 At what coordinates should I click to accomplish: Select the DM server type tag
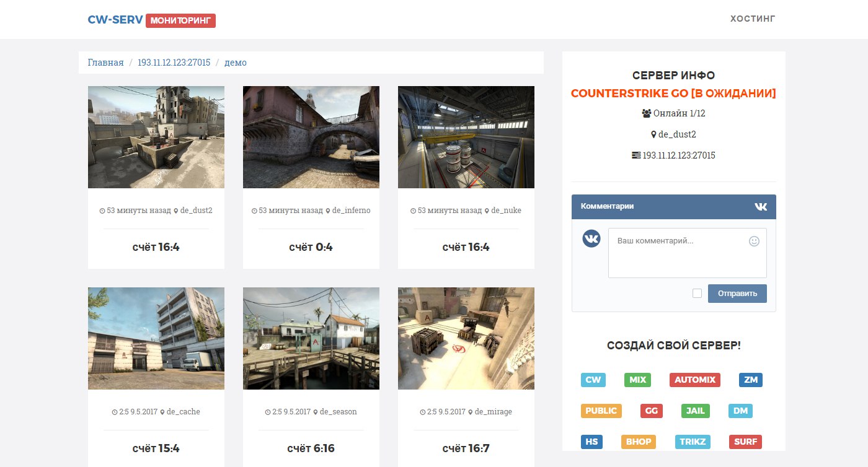click(x=740, y=411)
